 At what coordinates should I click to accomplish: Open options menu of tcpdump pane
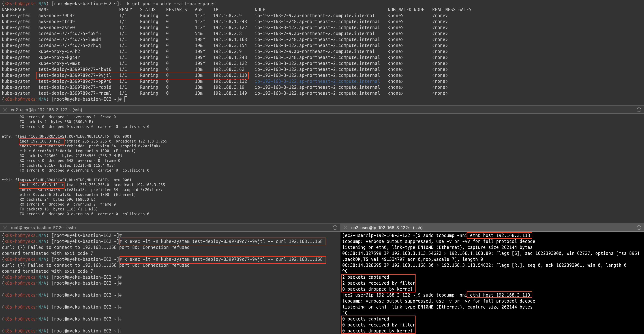(639, 228)
